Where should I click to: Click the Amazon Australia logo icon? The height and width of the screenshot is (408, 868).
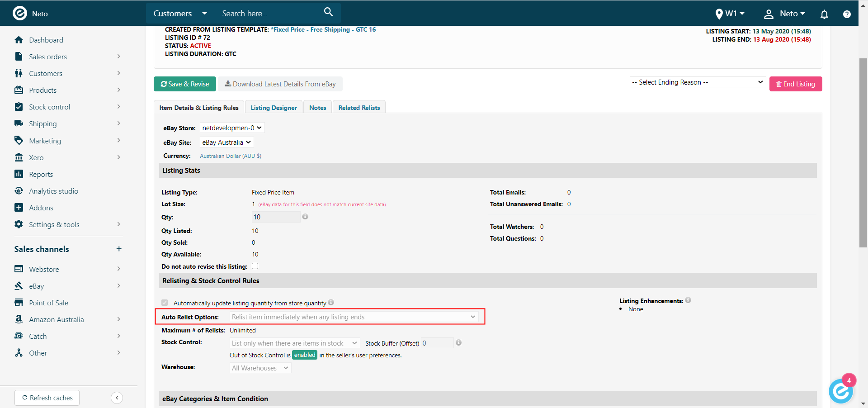pyautogui.click(x=19, y=319)
